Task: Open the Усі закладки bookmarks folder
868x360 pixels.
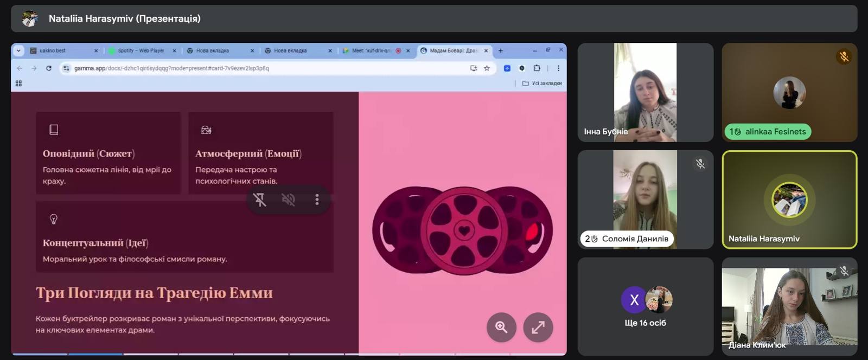Action: (x=542, y=83)
